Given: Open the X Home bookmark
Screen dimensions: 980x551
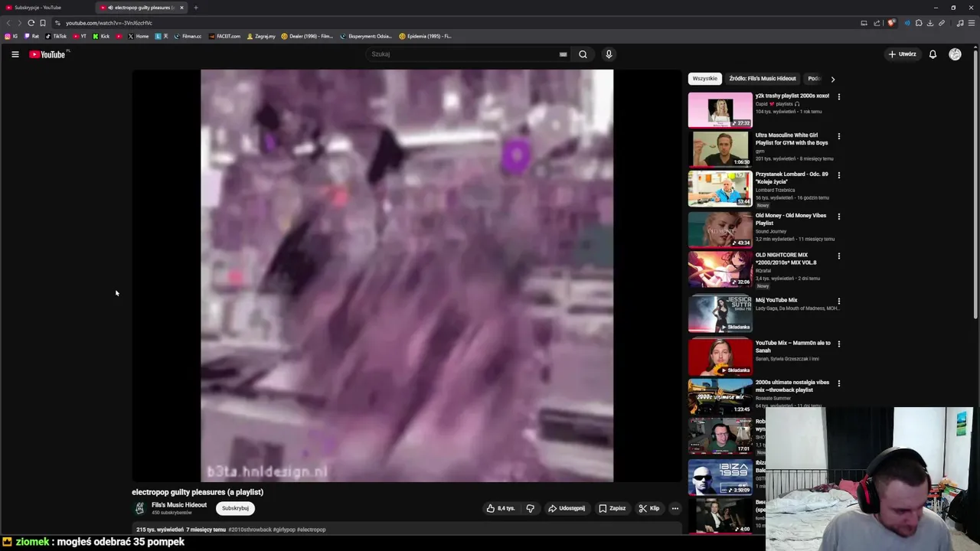Looking at the screenshot, I should [139, 36].
